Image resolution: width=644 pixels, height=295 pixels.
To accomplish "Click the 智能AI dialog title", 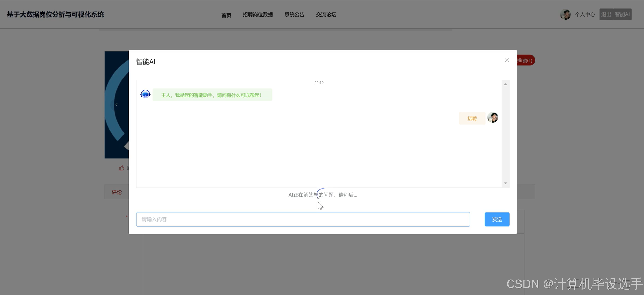I will click(x=145, y=61).
